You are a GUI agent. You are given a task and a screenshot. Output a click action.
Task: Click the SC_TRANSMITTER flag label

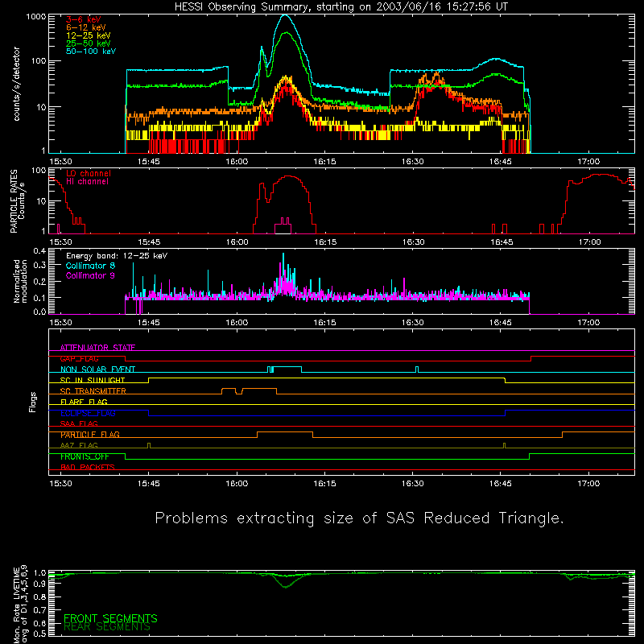[93, 391]
